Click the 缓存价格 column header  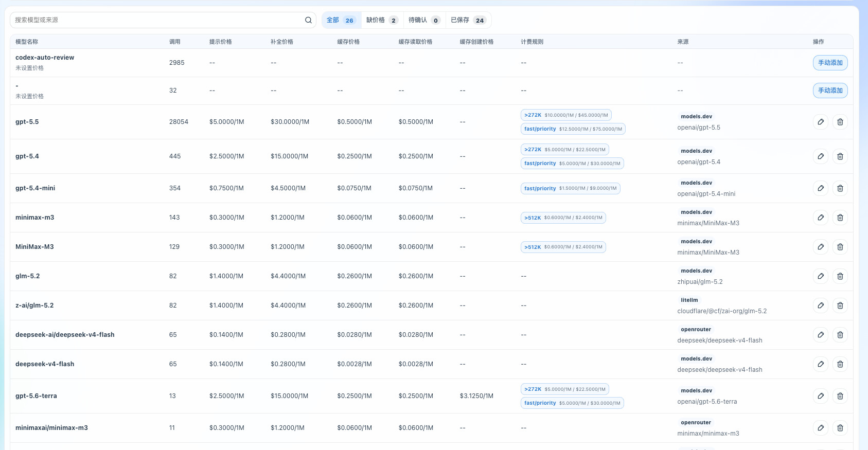[x=348, y=42]
